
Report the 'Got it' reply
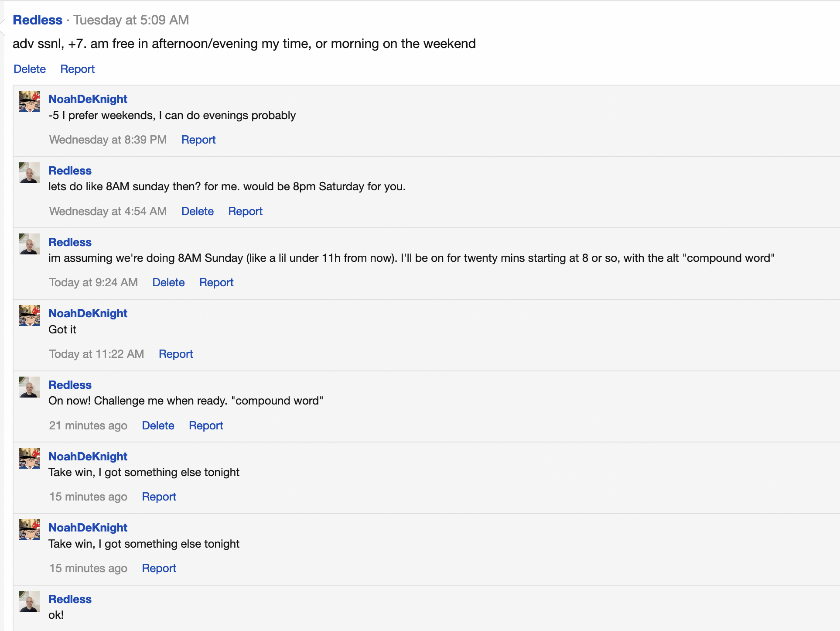click(x=176, y=354)
